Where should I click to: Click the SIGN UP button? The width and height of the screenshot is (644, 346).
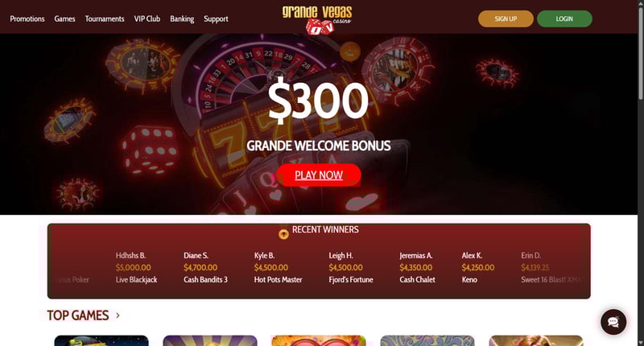pos(506,19)
